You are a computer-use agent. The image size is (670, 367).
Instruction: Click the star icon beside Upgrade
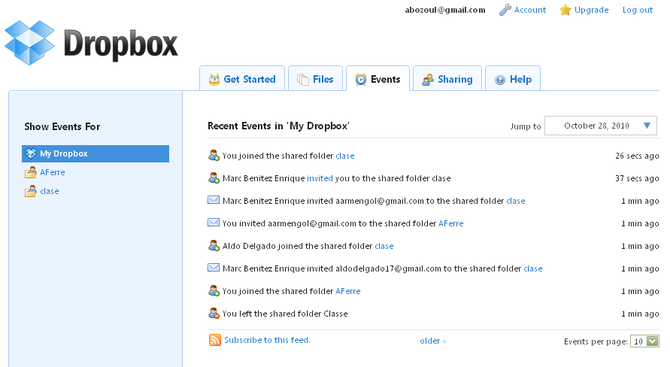point(565,10)
